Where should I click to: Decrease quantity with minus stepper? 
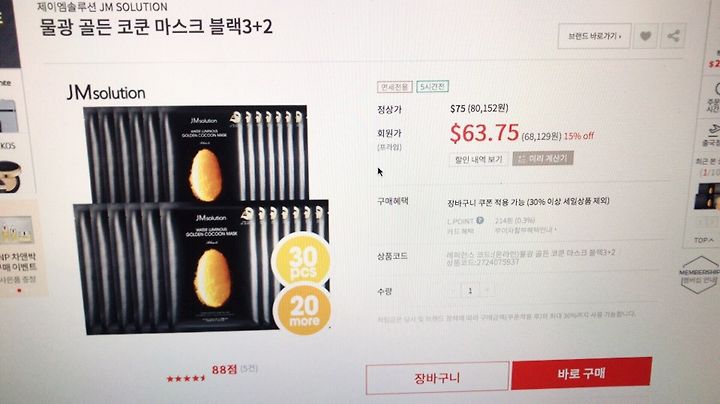coord(454,291)
